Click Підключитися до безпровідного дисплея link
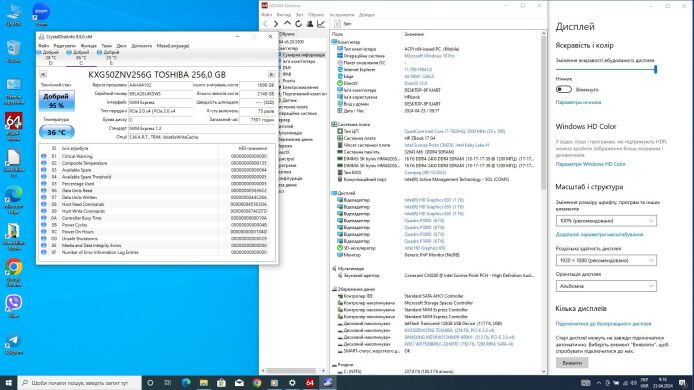Screen dimensions: 694x390 click(x=603, y=324)
